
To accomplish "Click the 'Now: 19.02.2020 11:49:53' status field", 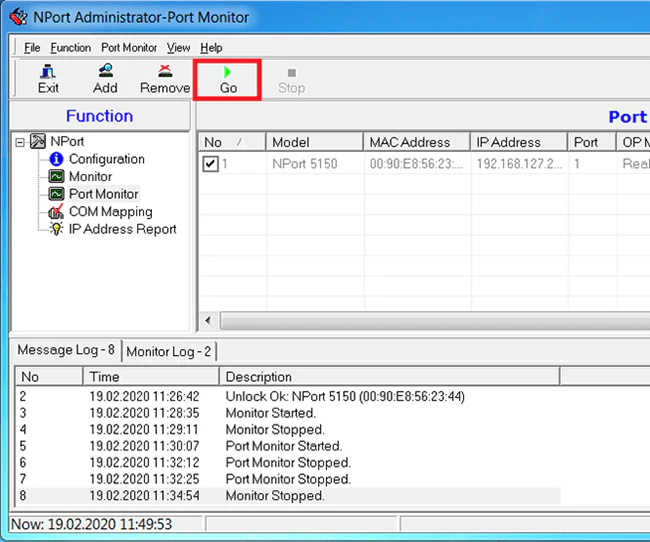I will point(106,524).
